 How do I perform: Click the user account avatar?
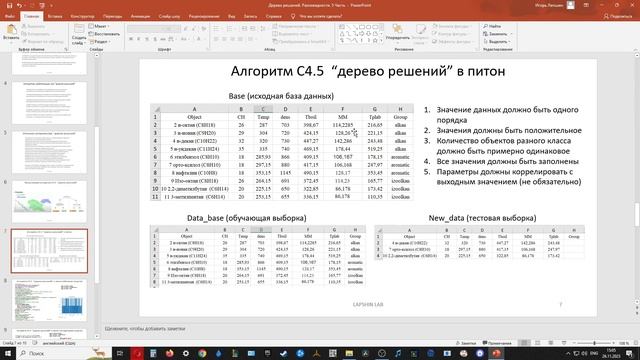pyautogui.click(x=571, y=5)
